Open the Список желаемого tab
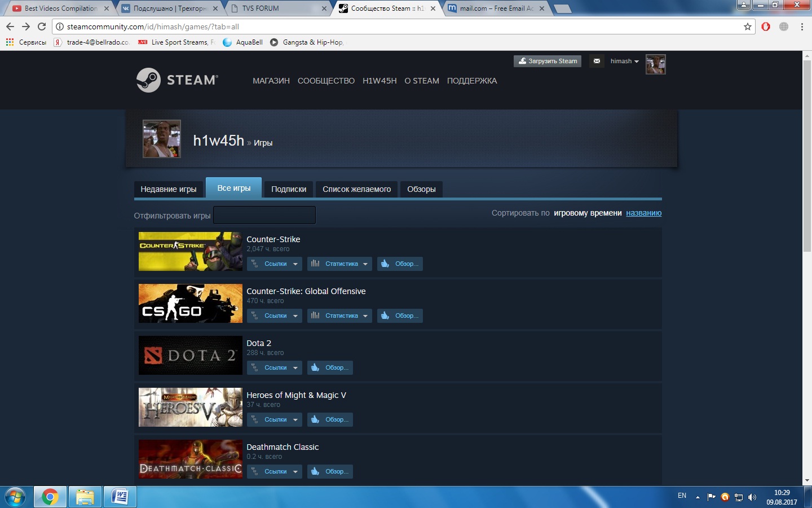The height and width of the screenshot is (508, 812). click(x=356, y=189)
